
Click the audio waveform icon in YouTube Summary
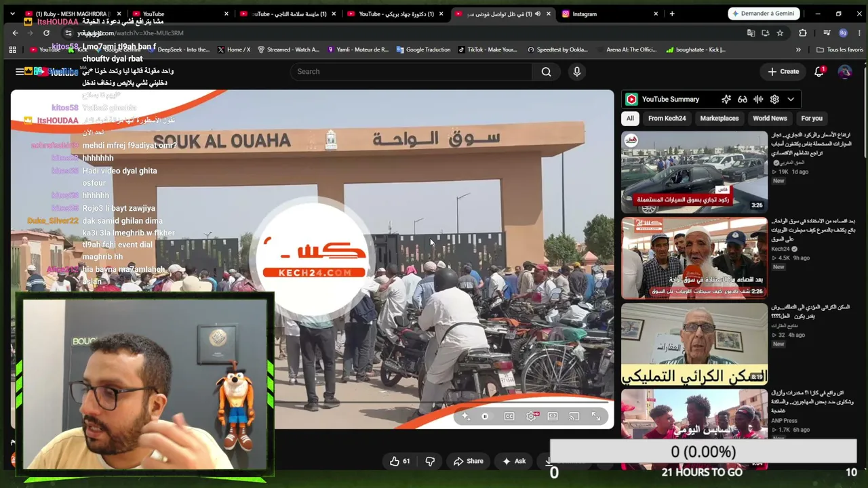758,99
